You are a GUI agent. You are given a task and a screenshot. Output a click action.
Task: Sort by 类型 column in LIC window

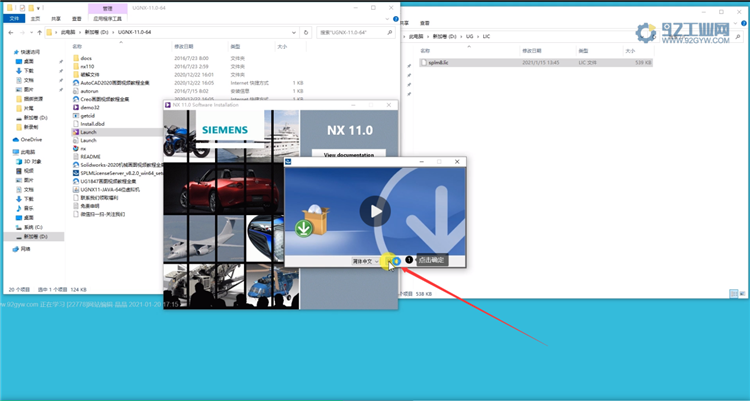pos(583,51)
